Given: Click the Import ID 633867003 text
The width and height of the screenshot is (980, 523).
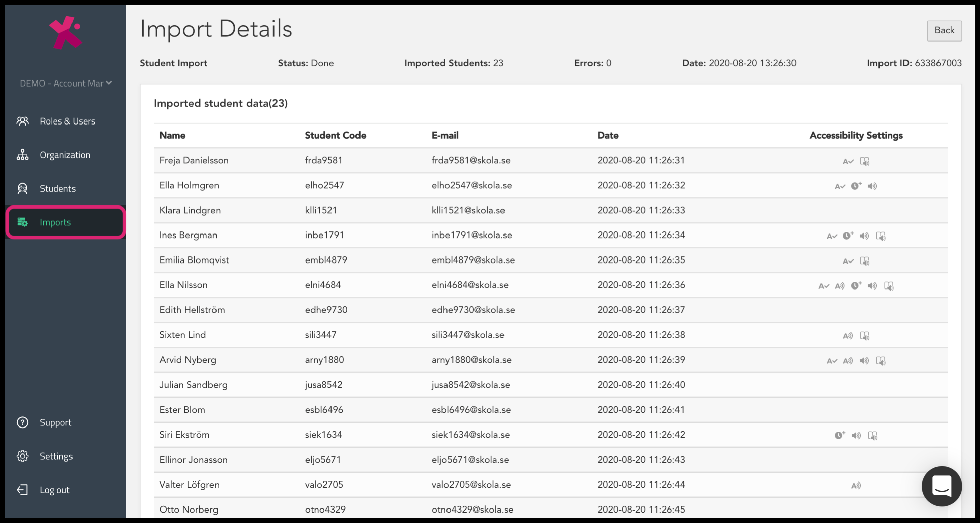Looking at the screenshot, I should coord(914,63).
